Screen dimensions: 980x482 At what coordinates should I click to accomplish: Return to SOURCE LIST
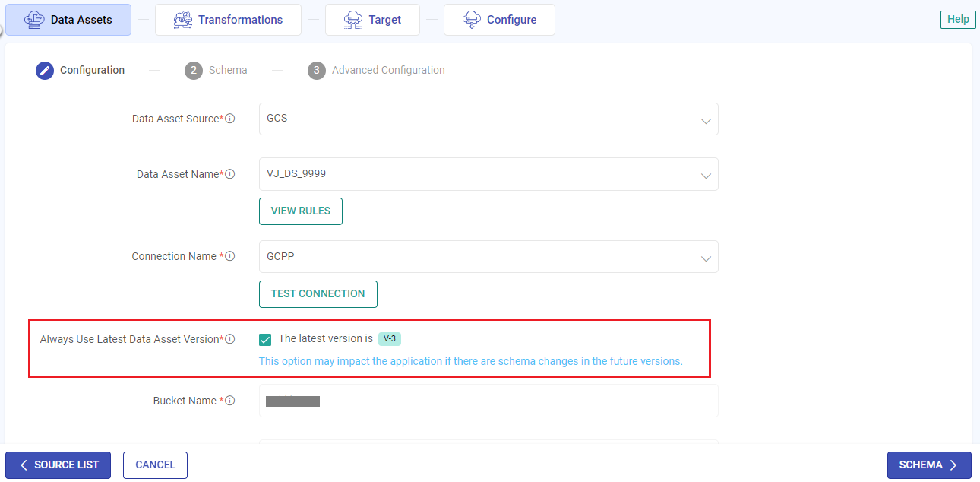[x=58, y=465]
